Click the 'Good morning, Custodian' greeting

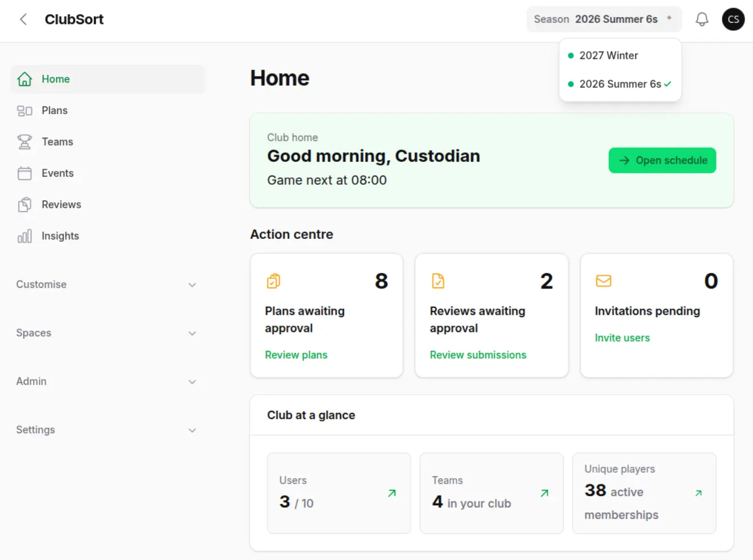(x=374, y=156)
